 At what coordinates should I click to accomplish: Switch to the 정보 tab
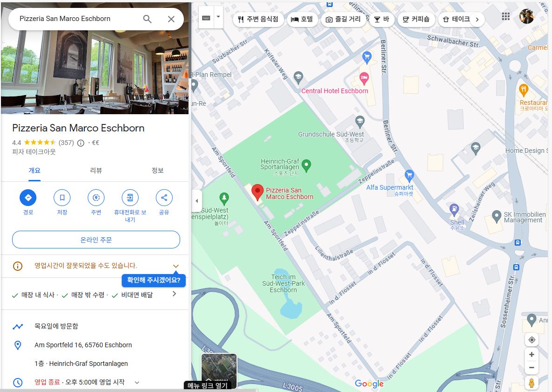pos(158,171)
